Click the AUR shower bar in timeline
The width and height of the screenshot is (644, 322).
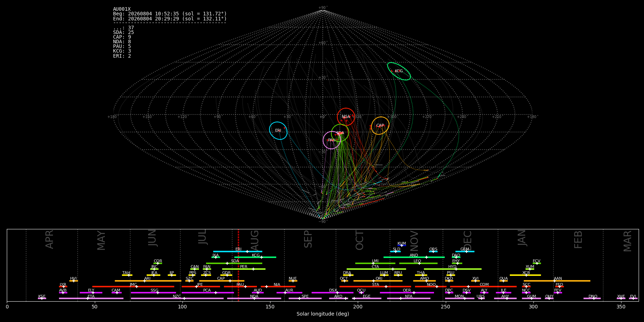tap(289, 293)
